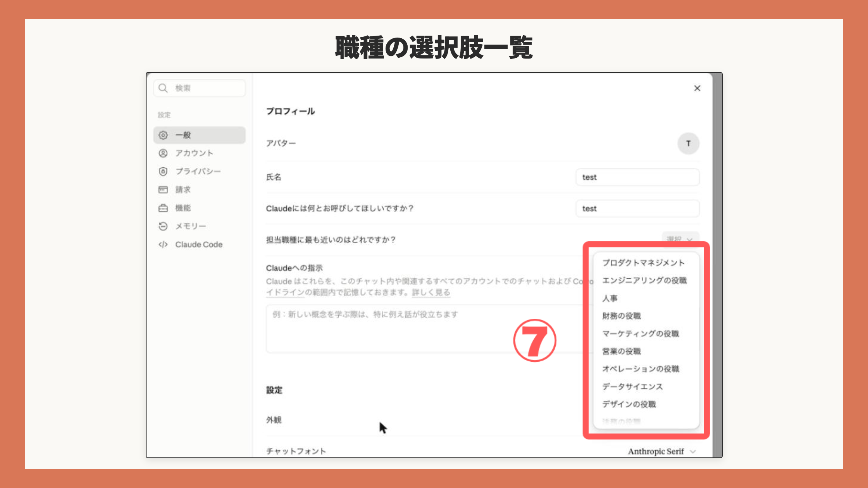868x488 pixels.
Task: Click the person icon beside アカウント
Action: [x=163, y=153]
